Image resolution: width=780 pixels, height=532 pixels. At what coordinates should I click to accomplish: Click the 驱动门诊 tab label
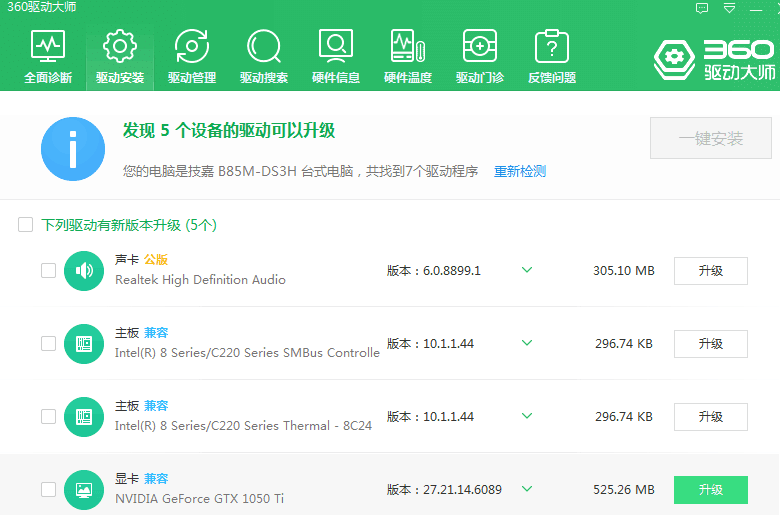(x=480, y=78)
